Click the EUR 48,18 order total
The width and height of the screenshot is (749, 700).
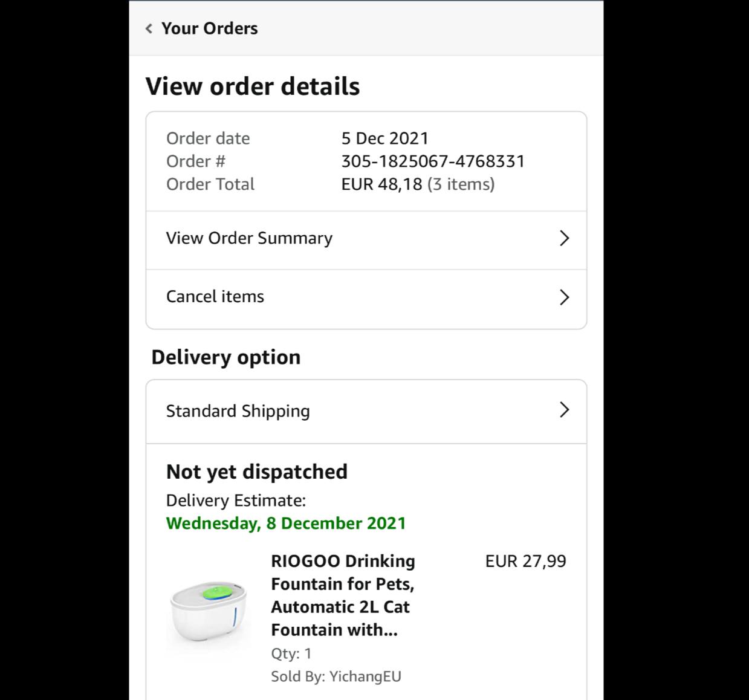click(x=381, y=184)
